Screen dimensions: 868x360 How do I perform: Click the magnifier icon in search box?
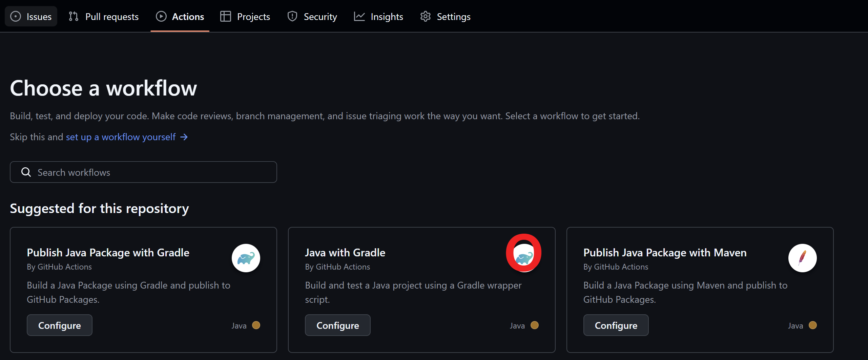26,172
